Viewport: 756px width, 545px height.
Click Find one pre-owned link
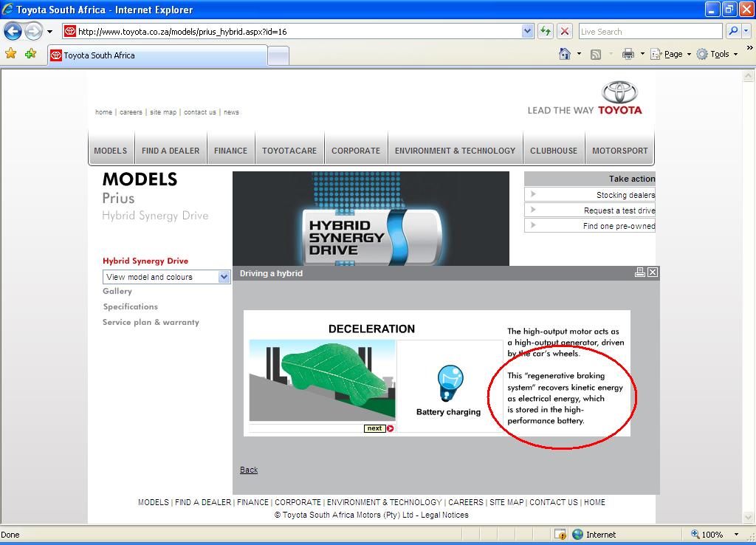coord(590,225)
